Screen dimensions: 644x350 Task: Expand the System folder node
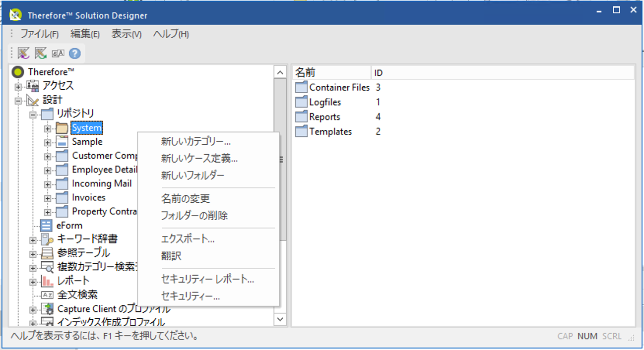48,128
